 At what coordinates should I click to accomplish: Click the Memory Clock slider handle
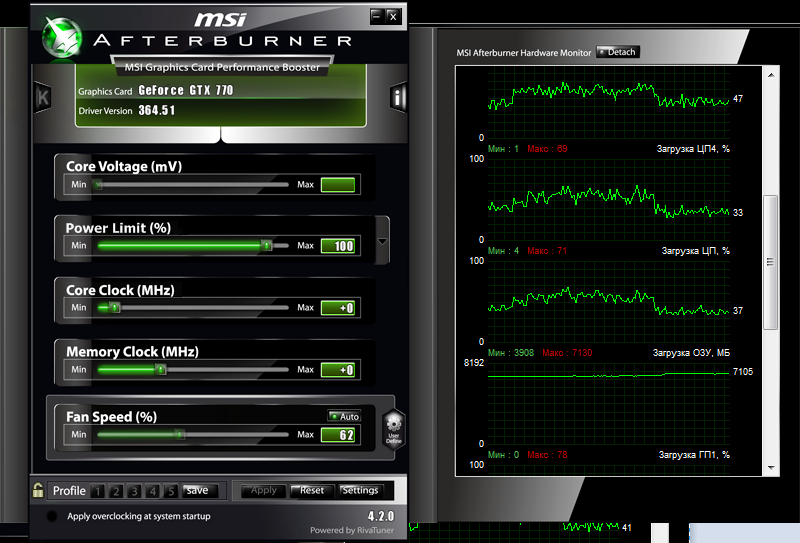pos(161,369)
